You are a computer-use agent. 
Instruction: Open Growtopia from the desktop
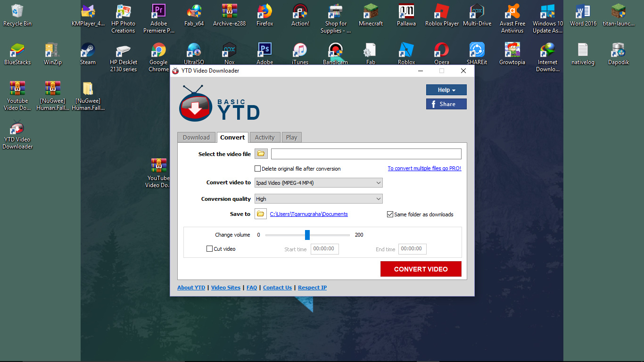pos(512,53)
